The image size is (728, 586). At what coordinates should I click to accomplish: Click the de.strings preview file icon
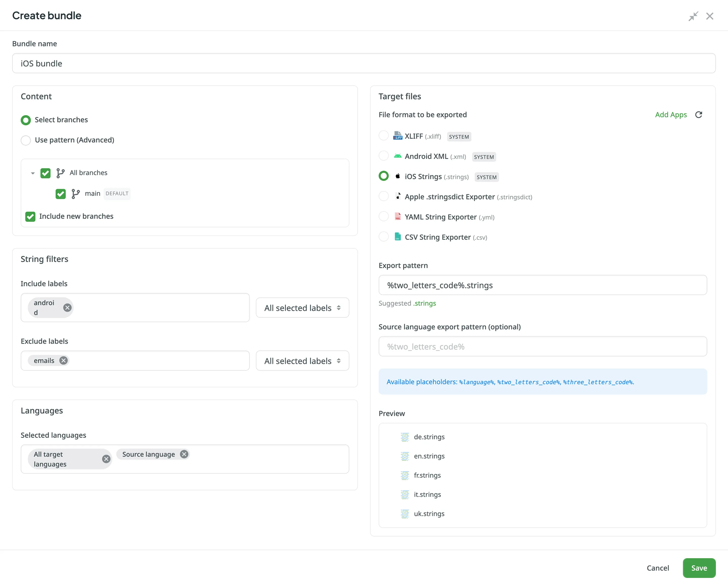click(404, 437)
